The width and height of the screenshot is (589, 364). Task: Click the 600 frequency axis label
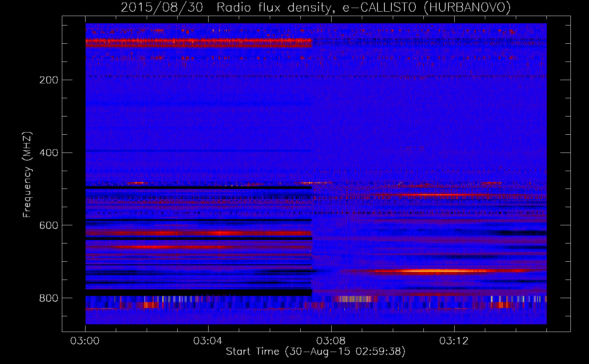48,226
